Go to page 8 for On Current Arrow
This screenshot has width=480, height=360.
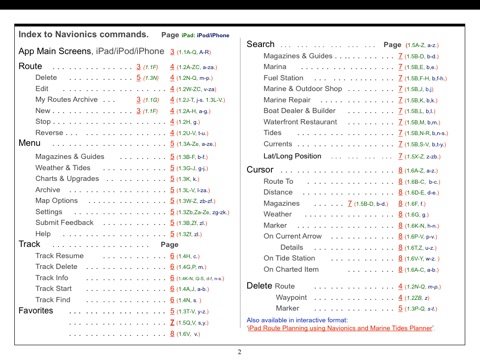(400, 236)
